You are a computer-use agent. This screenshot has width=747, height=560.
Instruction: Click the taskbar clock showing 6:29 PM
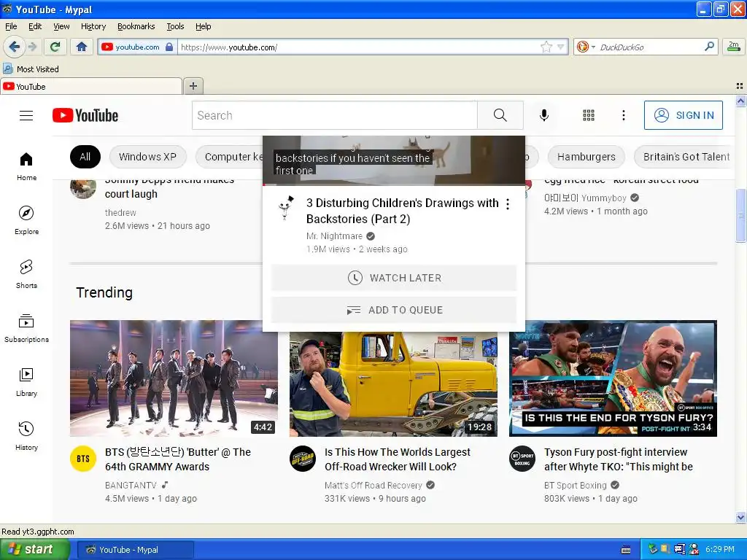point(720,549)
